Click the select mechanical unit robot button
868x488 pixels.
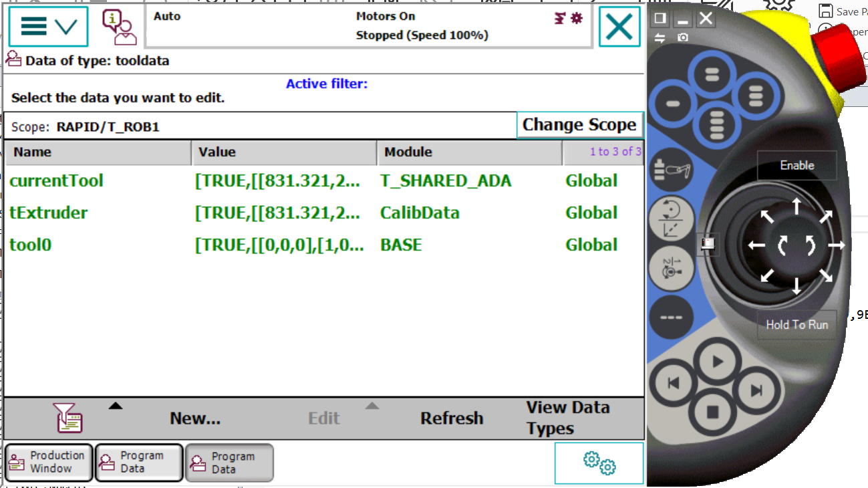670,170
